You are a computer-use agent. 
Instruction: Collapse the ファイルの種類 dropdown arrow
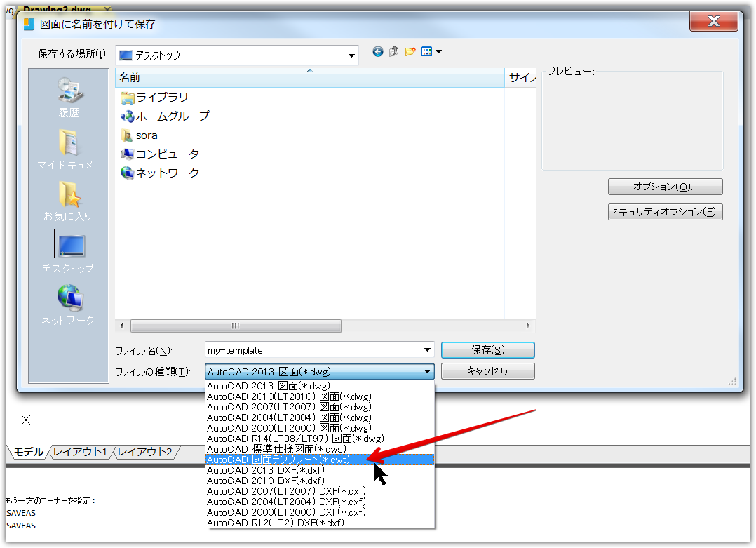pos(427,371)
